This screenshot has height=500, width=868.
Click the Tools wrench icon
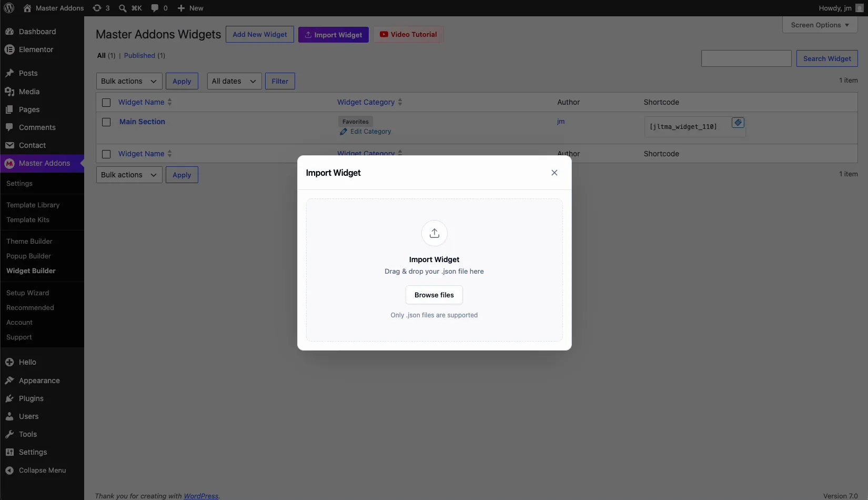pyautogui.click(x=9, y=434)
